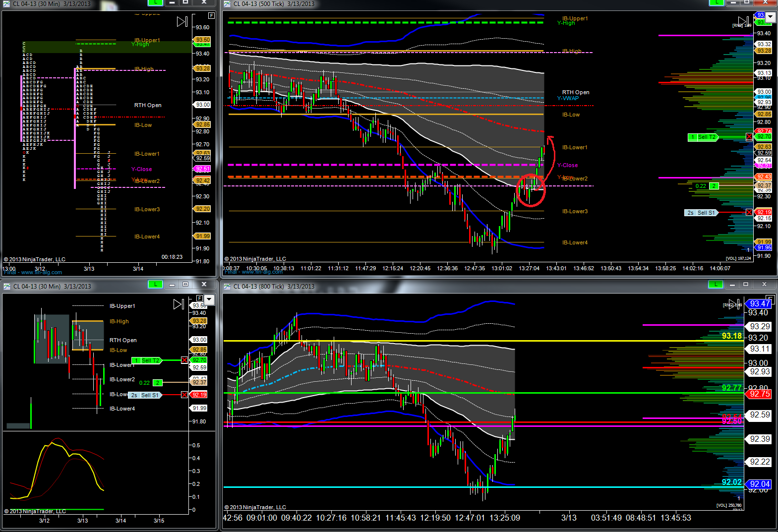Maximize the upper 30 Min chart window
The width and height of the screenshot is (778, 532).
click(185, 2)
